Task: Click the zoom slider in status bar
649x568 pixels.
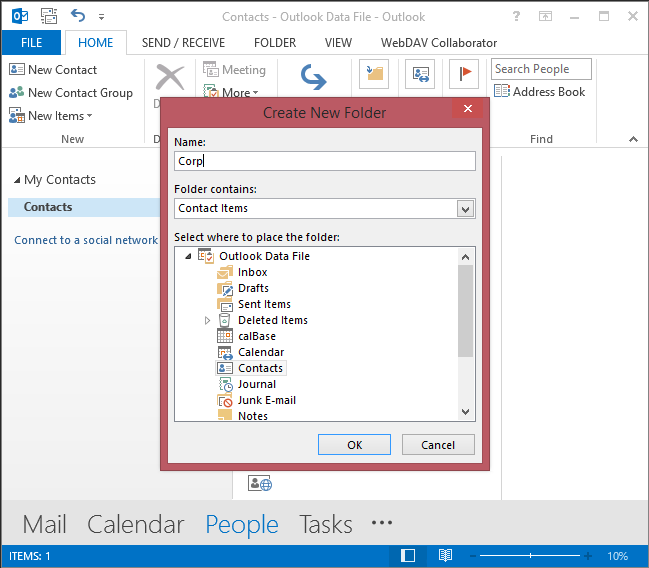Action: tap(530, 556)
